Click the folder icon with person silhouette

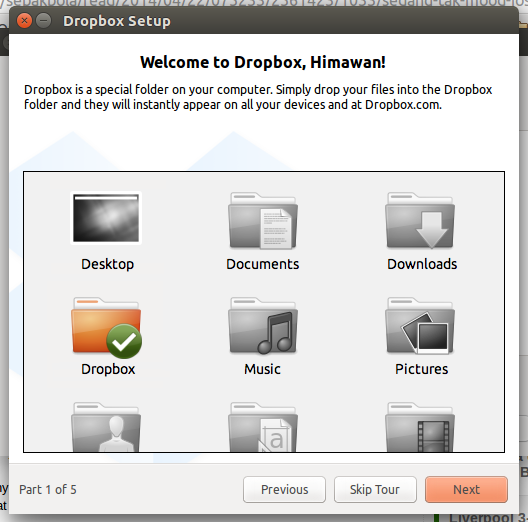tap(106, 427)
